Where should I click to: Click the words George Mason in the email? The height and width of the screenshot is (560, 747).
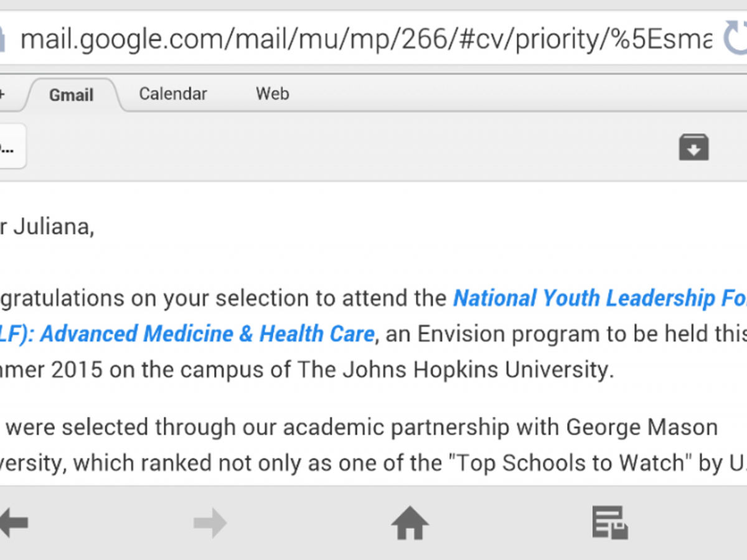(641, 427)
